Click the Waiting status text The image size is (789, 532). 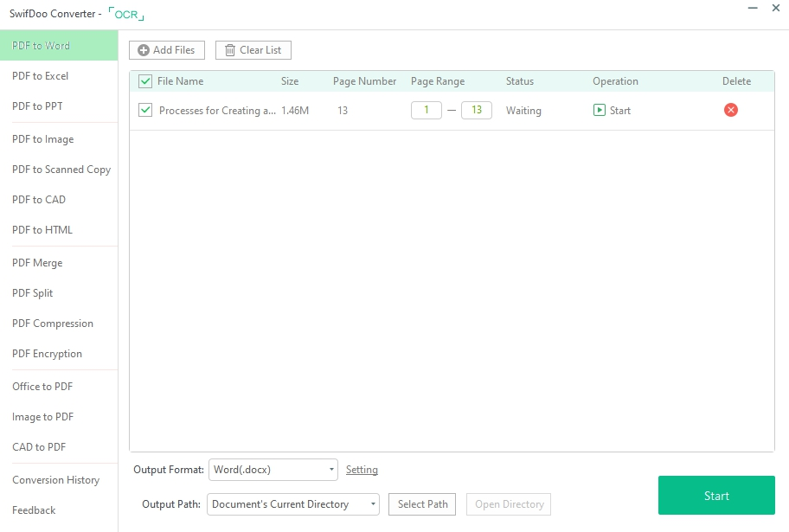point(523,110)
